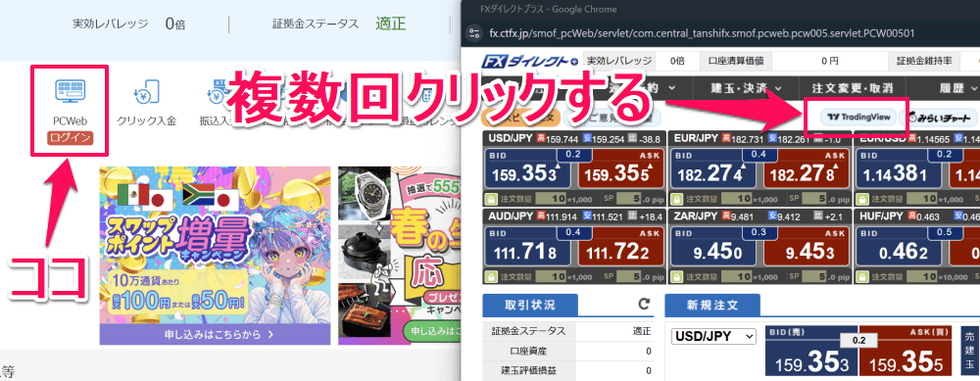Click the 証拠金維持率 header label
The height and width of the screenshot is (381, 980).
pyautogui.click(x=924, y=61)
